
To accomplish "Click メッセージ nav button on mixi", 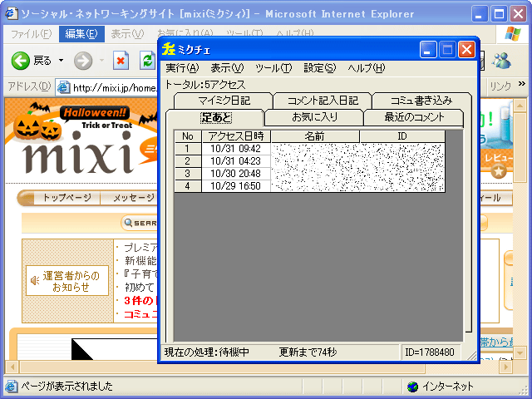I will click(x=133, y=198).
